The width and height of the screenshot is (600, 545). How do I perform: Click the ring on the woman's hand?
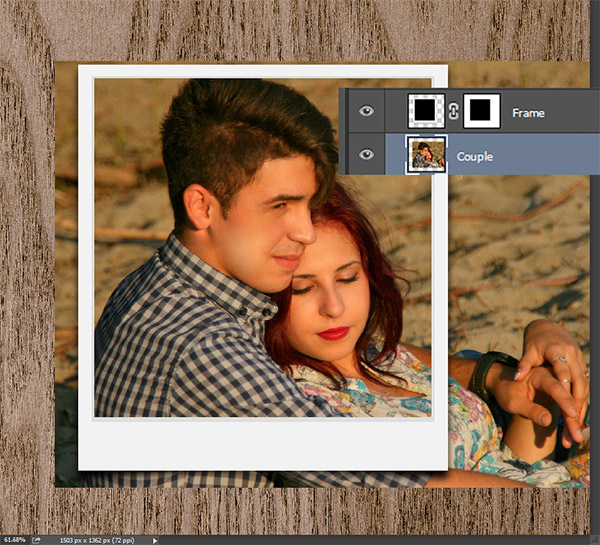(563, 359)
